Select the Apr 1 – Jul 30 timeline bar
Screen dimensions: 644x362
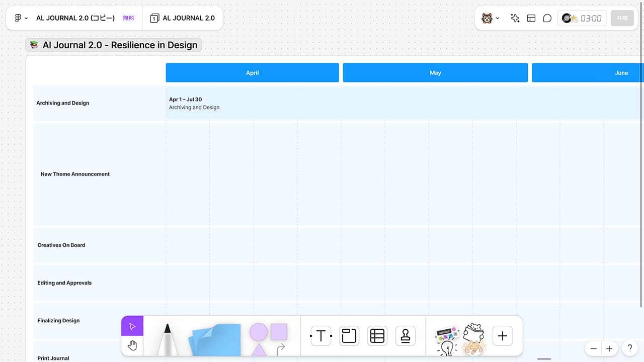[x=404, y=103]
